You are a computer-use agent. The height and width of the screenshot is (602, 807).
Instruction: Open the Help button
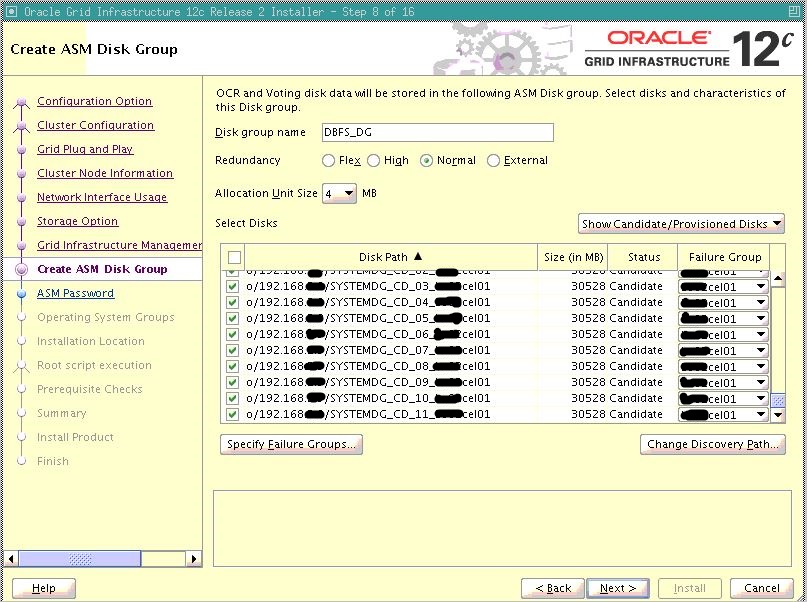coord(44,588)
